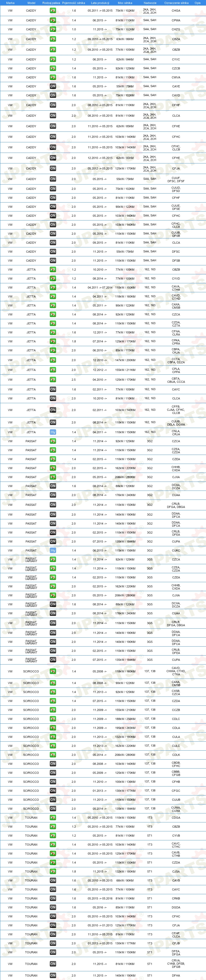Viewport: 206px width, 980px height.
Task: Select the 2.5 engine capacity cell
Action: [x=73, y=380]
